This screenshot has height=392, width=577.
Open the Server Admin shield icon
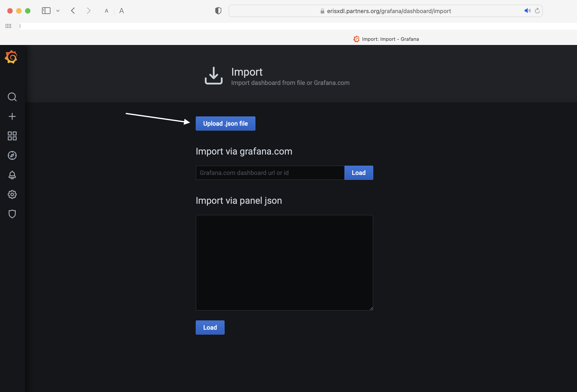[x=12, y=214]
